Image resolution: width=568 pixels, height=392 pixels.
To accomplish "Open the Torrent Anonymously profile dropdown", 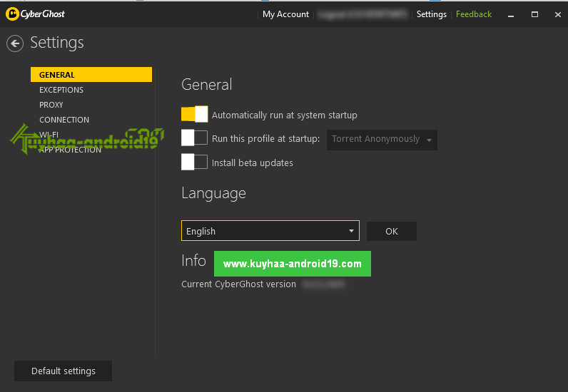I will tap(382, 140).
